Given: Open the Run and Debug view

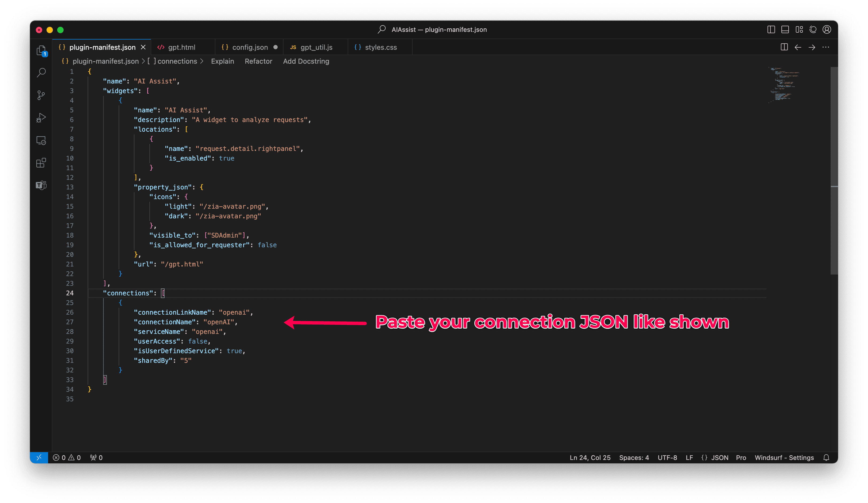Looking at the screenshot, I should (41, 118).
